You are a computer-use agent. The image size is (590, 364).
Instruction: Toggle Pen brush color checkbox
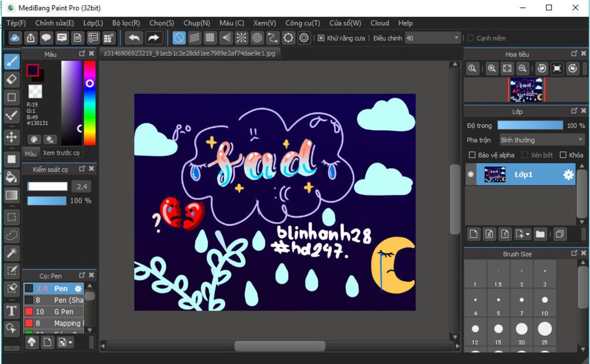[29, 289]
